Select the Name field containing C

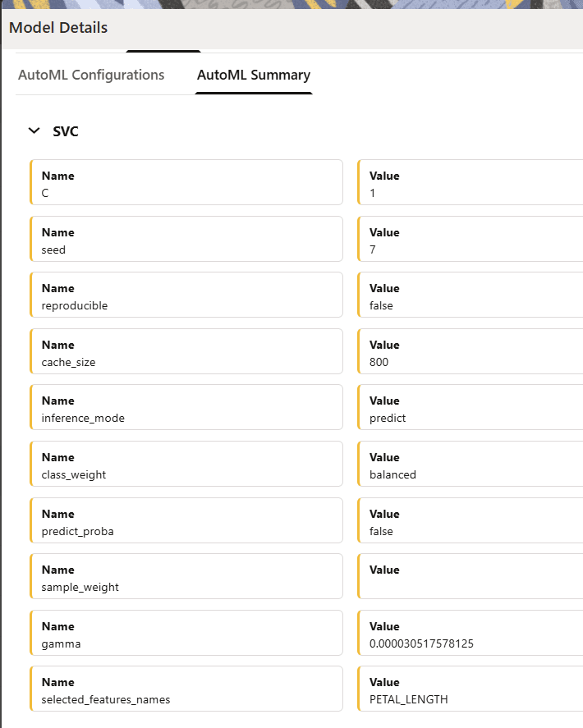[186, 183]
